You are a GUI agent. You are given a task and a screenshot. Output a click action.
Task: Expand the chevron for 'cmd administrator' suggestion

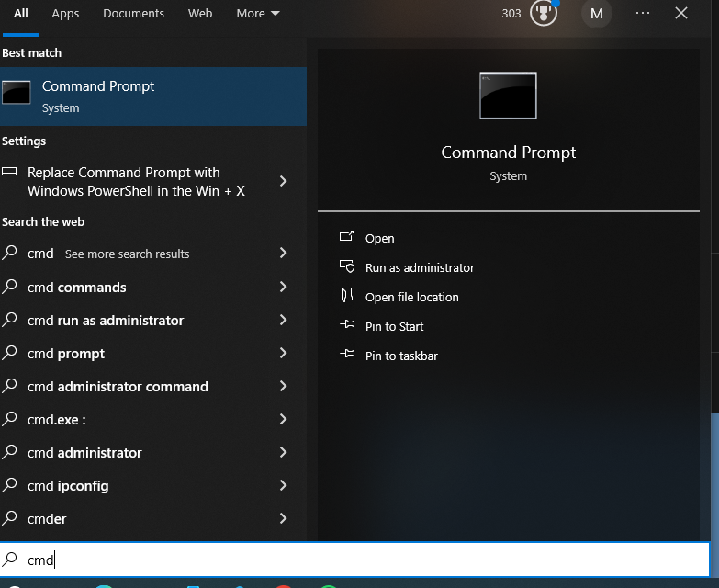[284, 452]
